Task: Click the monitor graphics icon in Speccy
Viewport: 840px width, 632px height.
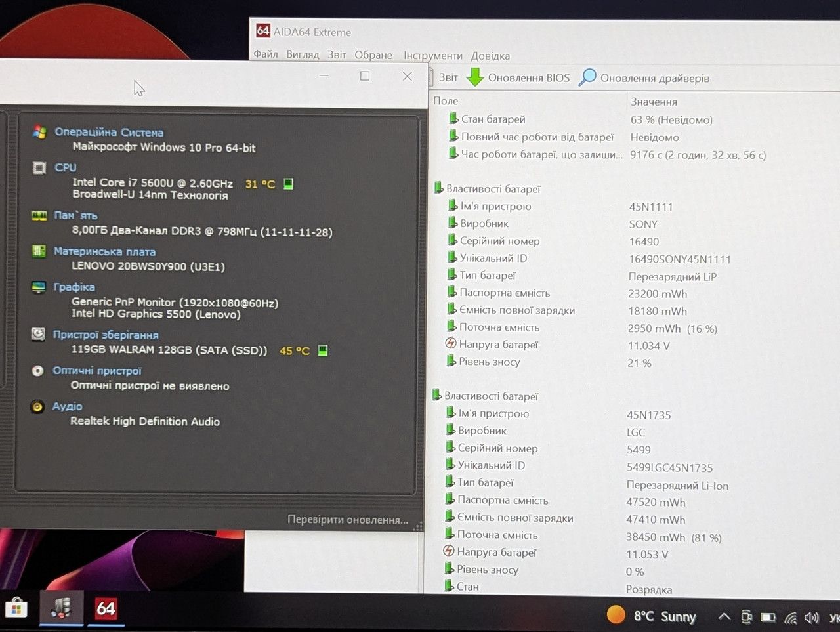Action: pos(39,287)
